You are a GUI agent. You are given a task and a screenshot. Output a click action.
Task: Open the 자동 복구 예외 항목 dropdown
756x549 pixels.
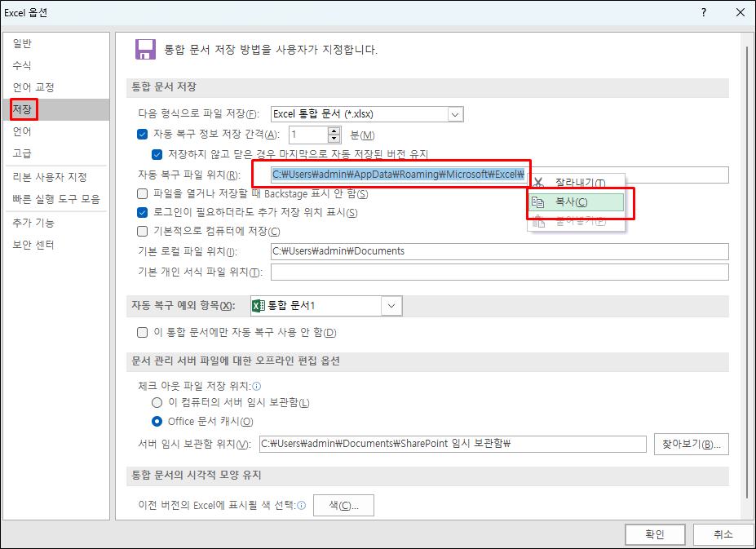pyautogui.click(x=390, y=305)
